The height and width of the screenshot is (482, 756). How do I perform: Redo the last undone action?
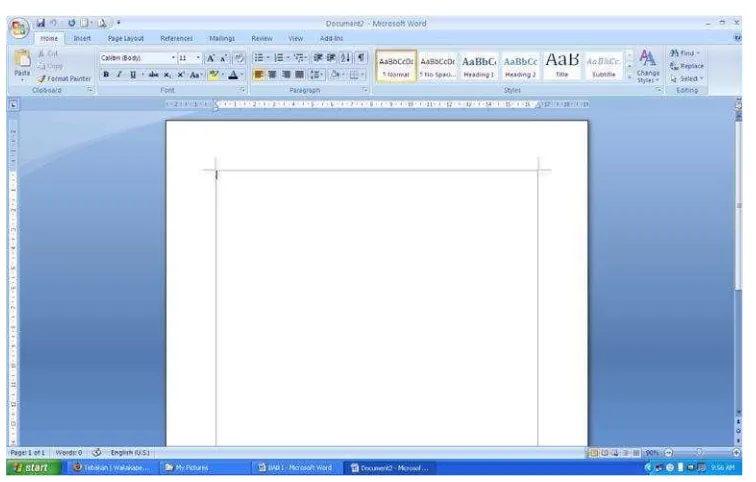click(x=71, y=23)
